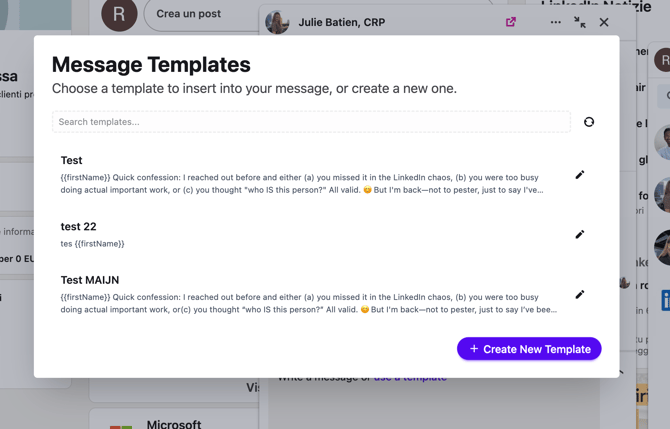Open conversation in new window icon
Image resolution: width=670 pixels, height=429 pixels.
(x=511, y=22)
